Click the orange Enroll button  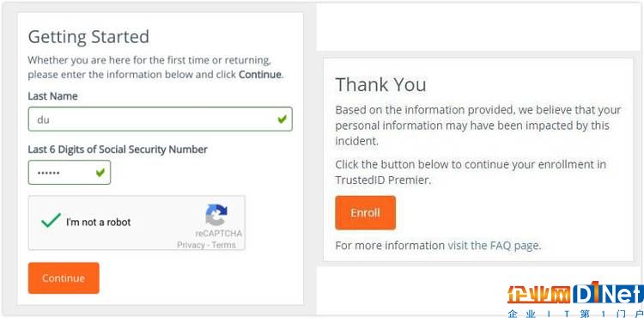click(x=365, y=213)
